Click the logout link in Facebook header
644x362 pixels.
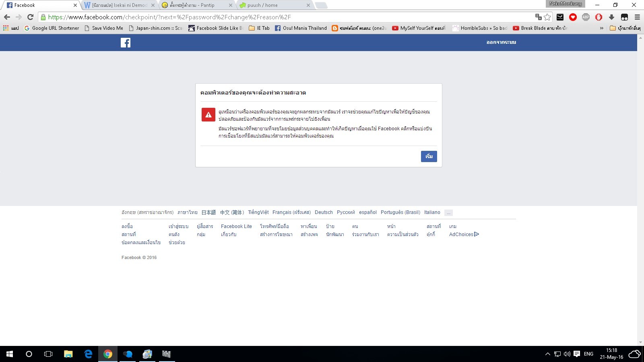click(x=501, y=42)
